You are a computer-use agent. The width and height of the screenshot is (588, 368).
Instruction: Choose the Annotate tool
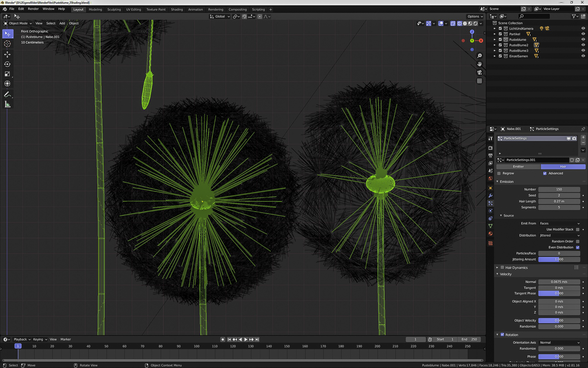[x=7, y=95]
